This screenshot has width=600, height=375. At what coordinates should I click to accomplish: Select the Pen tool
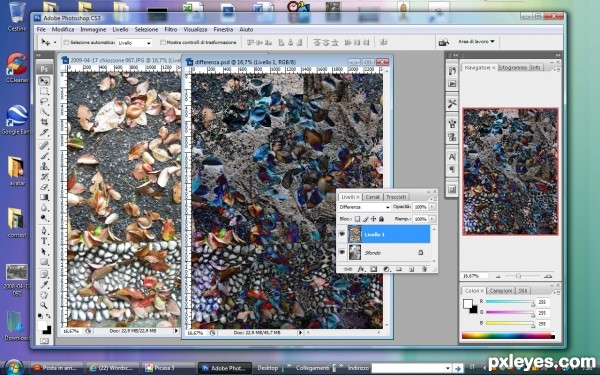point(44,231)
